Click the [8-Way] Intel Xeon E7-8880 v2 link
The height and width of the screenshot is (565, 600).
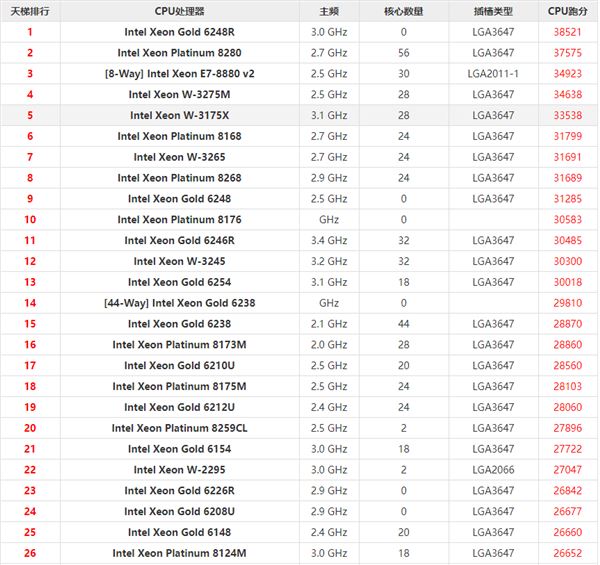[179, 74]
